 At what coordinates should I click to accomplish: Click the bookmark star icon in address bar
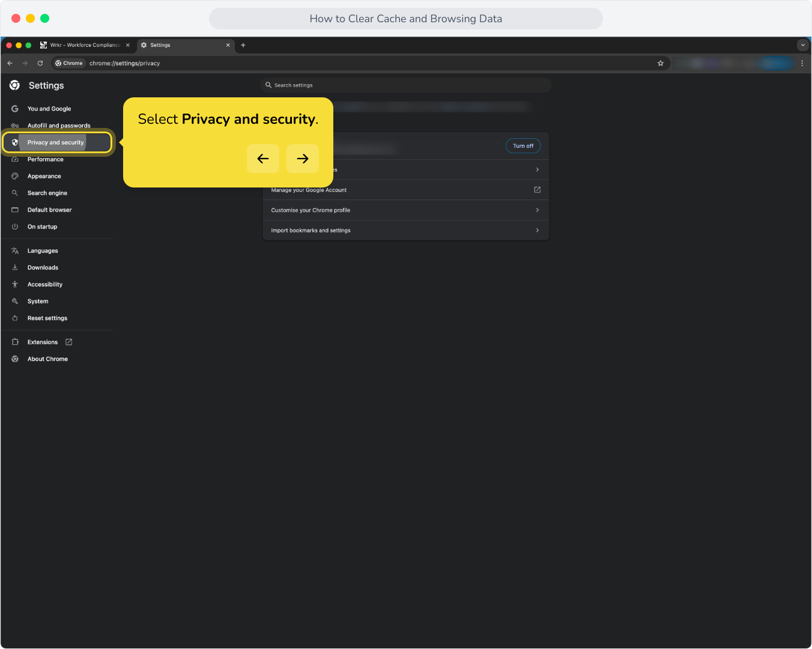661,63
